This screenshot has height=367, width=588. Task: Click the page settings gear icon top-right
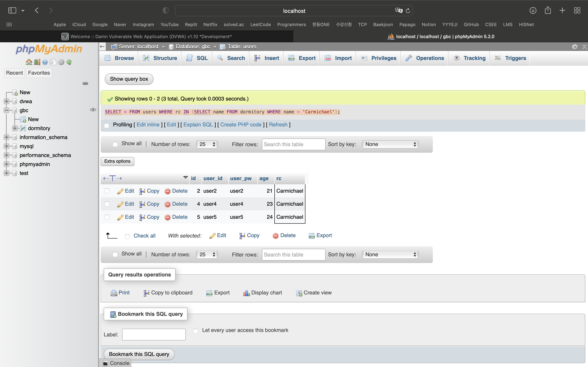coord(575,47)
